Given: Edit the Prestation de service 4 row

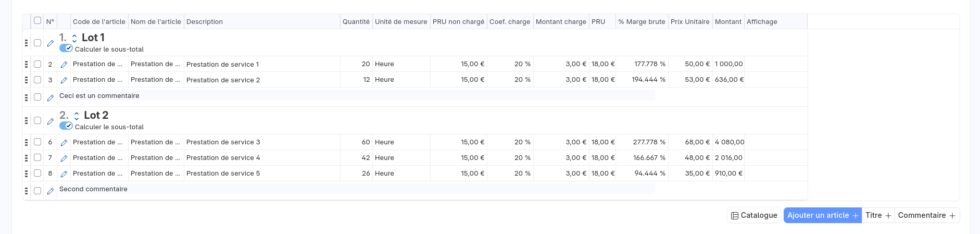Looking at the screenshot, I should [x=64, y=158].
